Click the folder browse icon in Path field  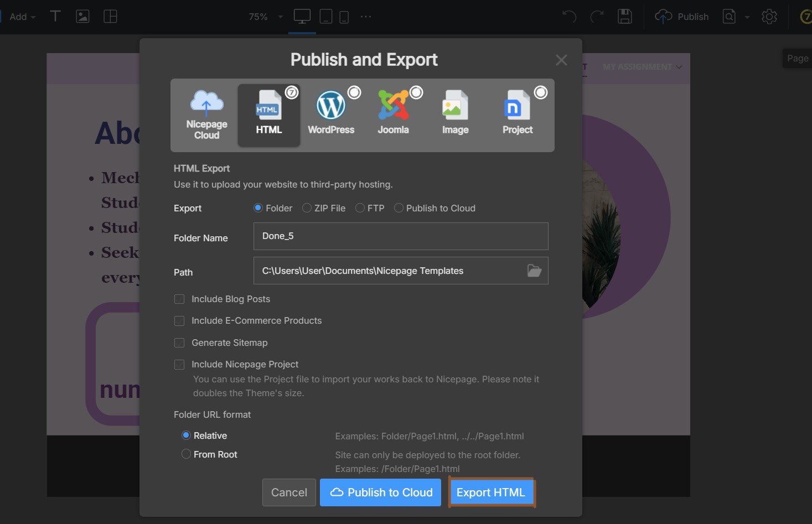click(533, 271)
